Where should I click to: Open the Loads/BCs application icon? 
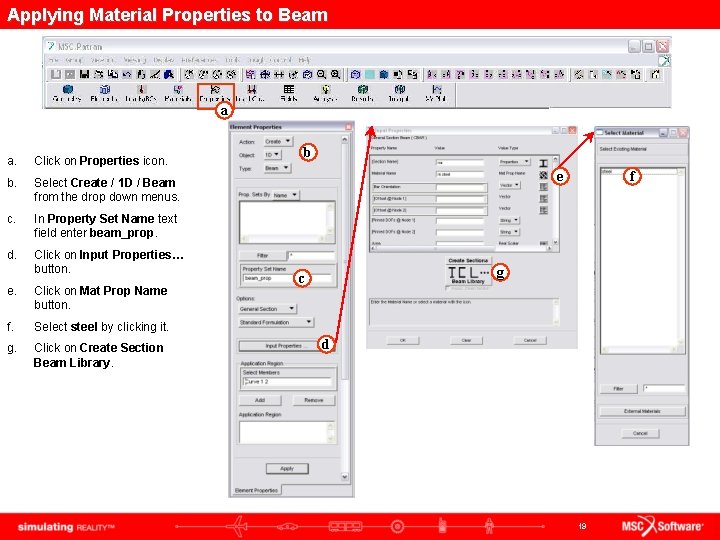141,93
